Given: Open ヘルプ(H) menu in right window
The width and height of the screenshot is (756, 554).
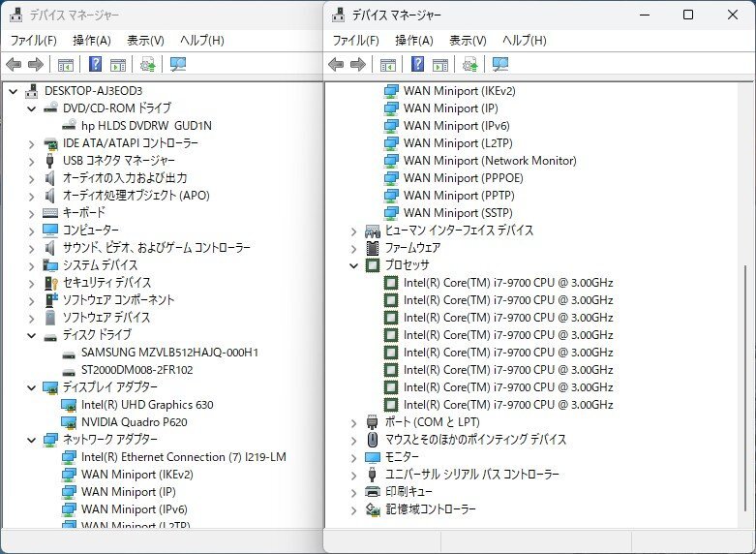Looking at the screenshot, I should tap(524, 40).
